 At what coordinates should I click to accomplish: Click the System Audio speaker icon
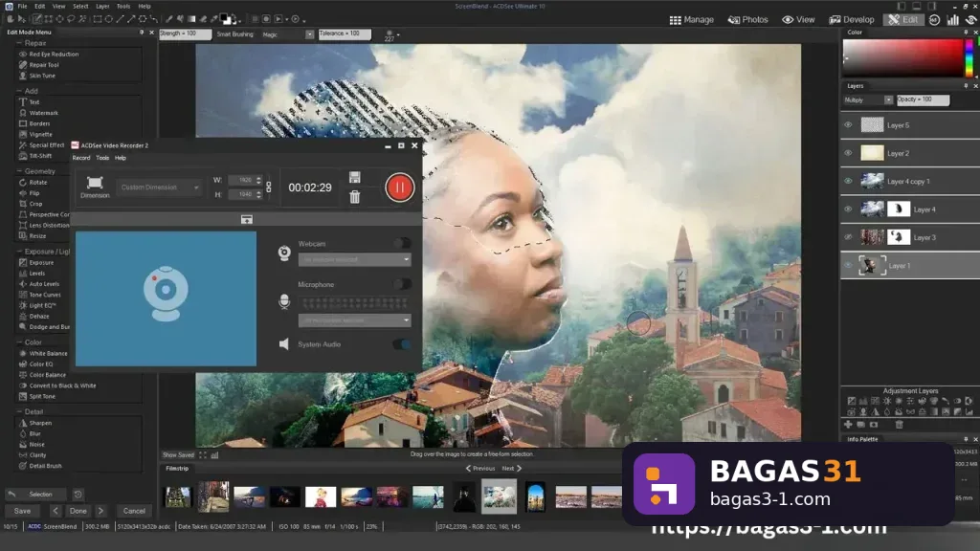pos(284,344)
